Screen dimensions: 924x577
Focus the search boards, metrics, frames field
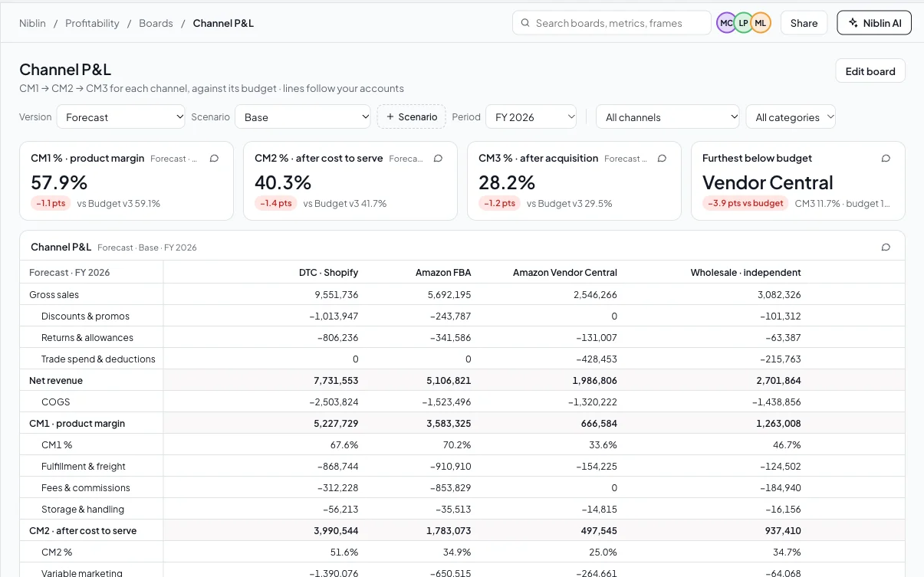coord(611,23)
